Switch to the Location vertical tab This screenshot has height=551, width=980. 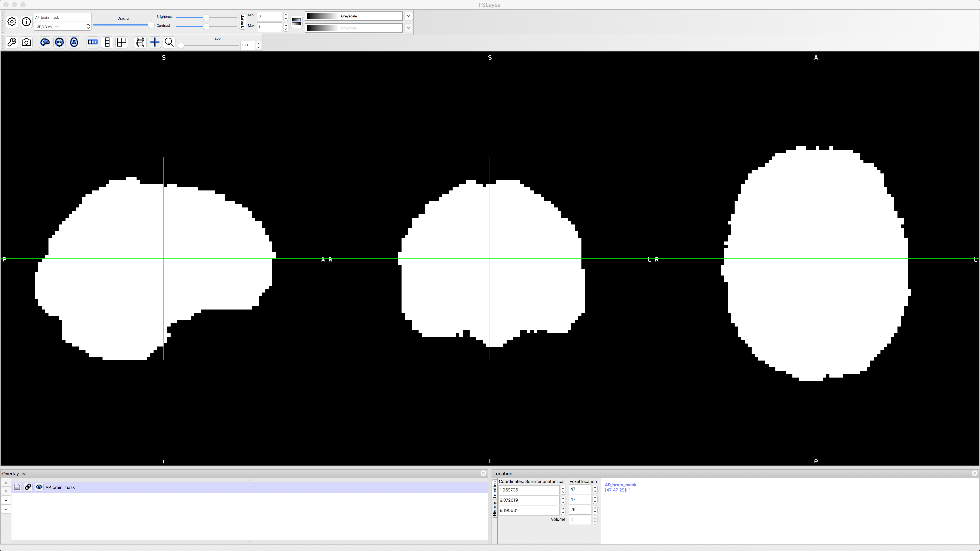(494, 489)
